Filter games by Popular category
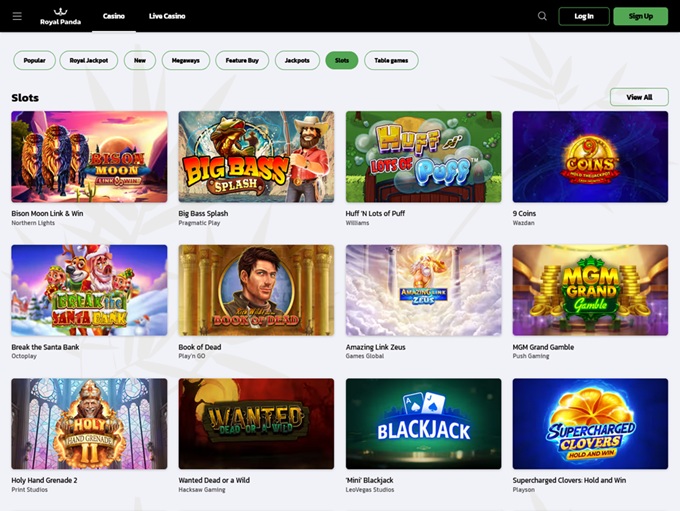 [x=35, y=60]
